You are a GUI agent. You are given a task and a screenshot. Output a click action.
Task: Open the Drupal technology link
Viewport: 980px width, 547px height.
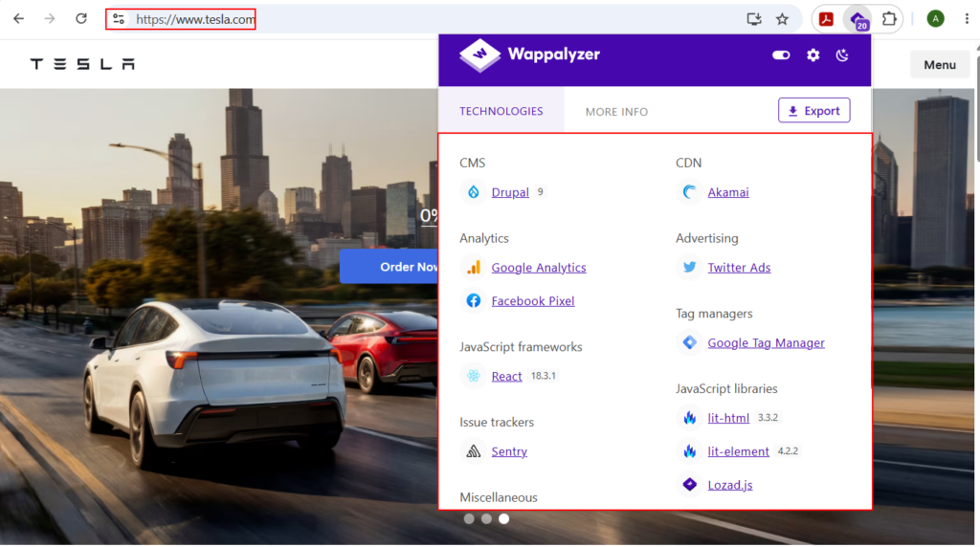point(510,191)
